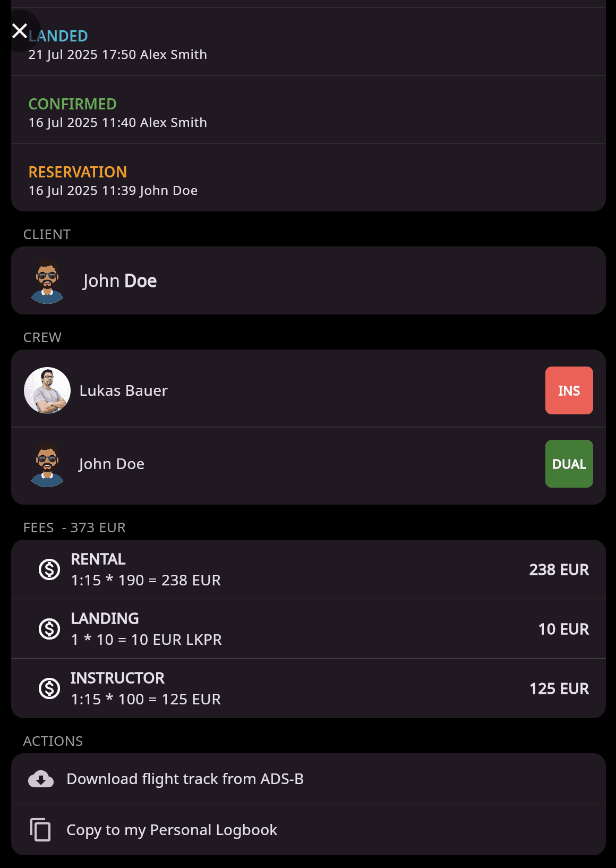Close the flight detail panel

pyautogui.click(x=20, y=31)
